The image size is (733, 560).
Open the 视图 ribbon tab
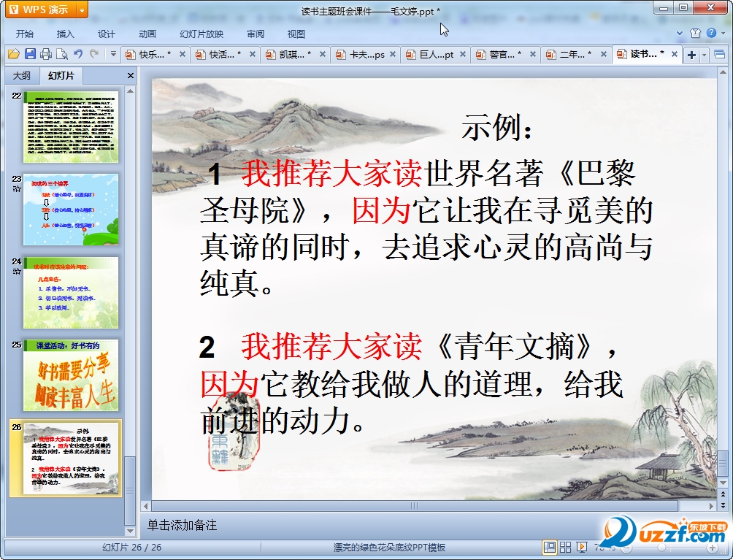point(296,34)
